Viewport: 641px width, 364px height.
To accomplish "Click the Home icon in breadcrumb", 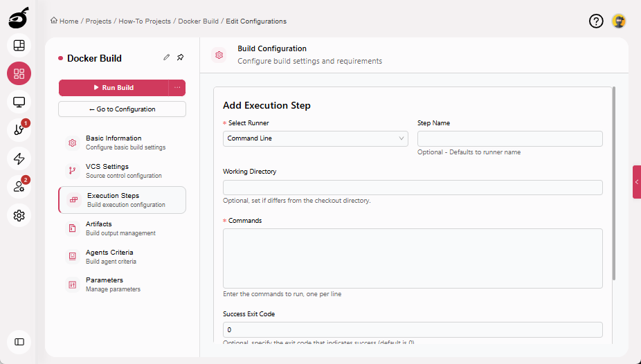I will (x=53, y=21).
